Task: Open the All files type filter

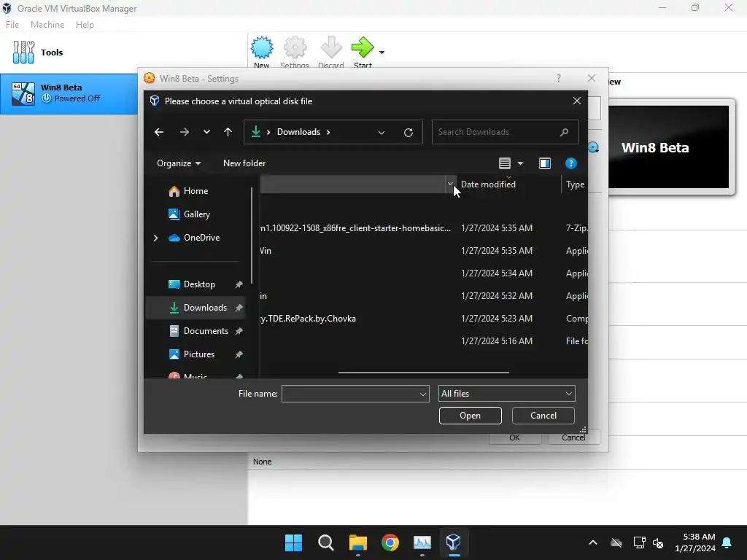Action: 506,394
